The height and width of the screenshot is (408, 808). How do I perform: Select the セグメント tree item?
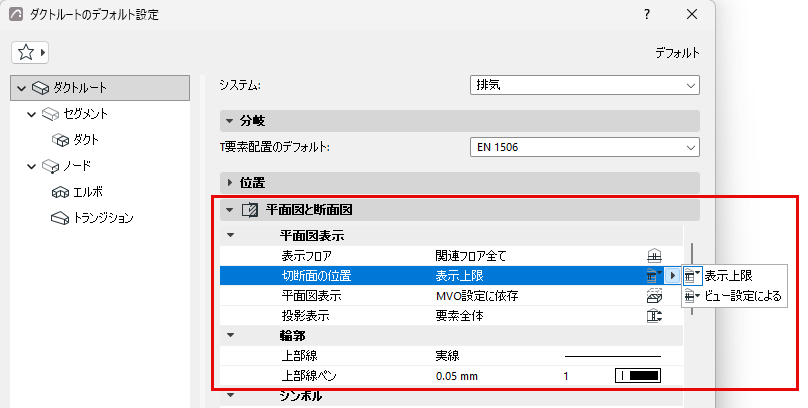click(86, 114)
